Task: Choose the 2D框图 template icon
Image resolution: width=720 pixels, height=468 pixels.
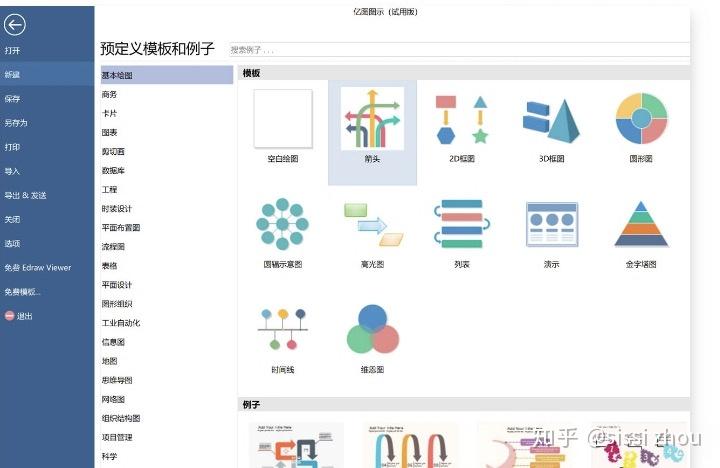Action: [x=462, y=119]
